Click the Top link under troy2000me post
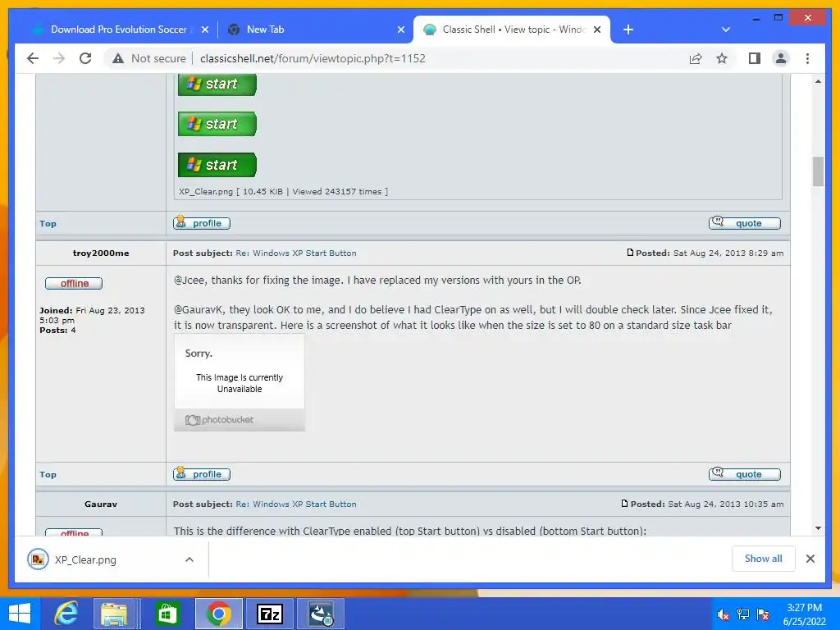Viewport: 840px width, 630px height. click(x=48, y=474)
